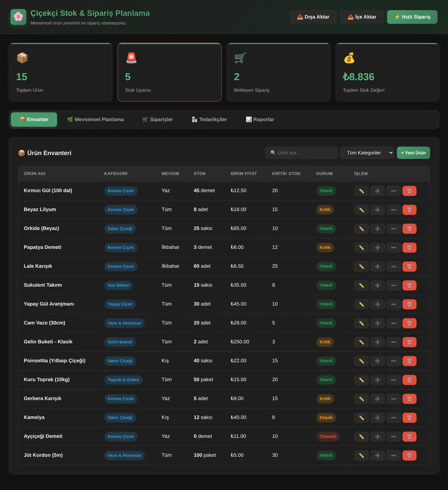This screenshot has height=490, width=448.
Task: Open the Mevsimsel Planlama tab
Action: (x=95, y=120)
